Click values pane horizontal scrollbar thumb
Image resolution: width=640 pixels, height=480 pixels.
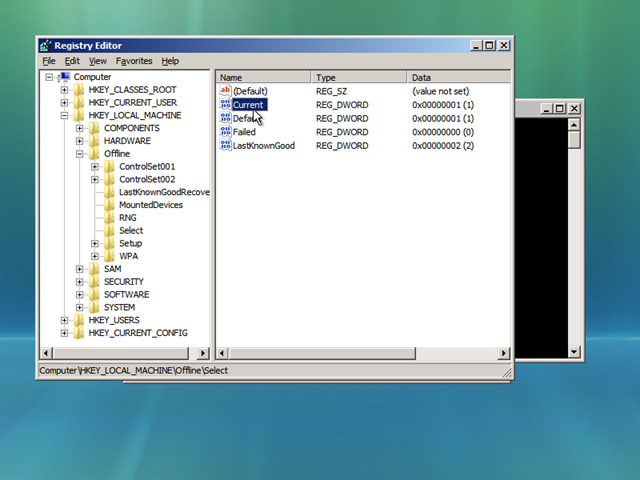pyautogui.click(x=322, y=353)
